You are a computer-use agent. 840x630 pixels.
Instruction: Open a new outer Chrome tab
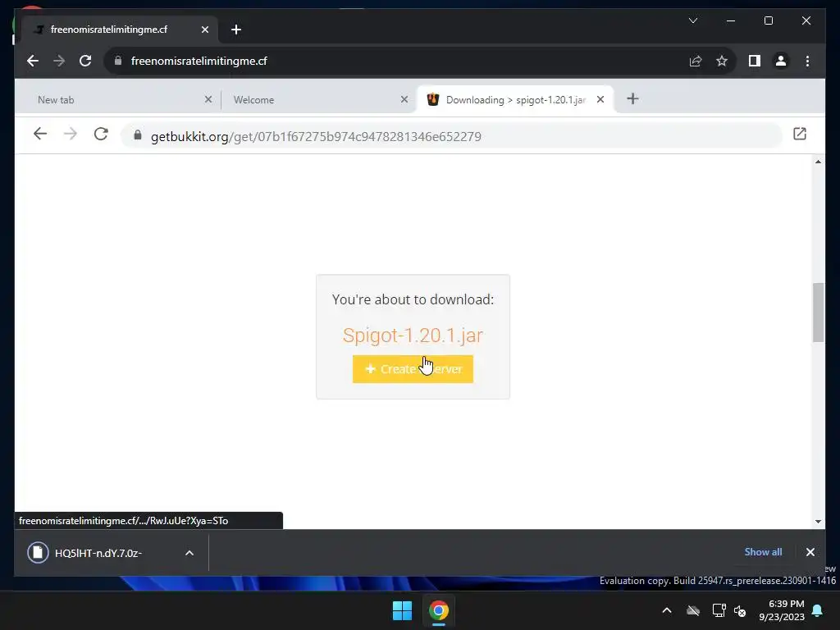(x=236, y=30)
